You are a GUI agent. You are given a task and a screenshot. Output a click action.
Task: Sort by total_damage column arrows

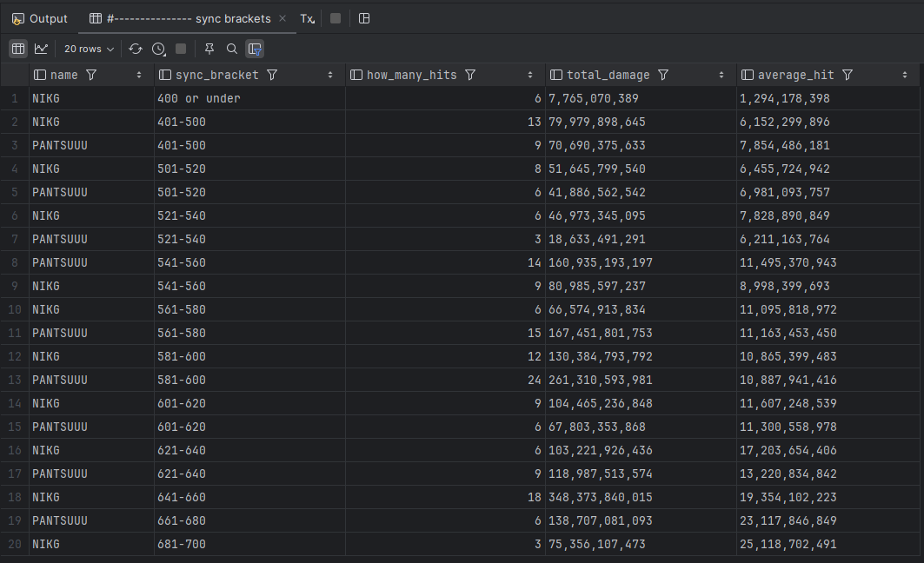pos(721,75)
